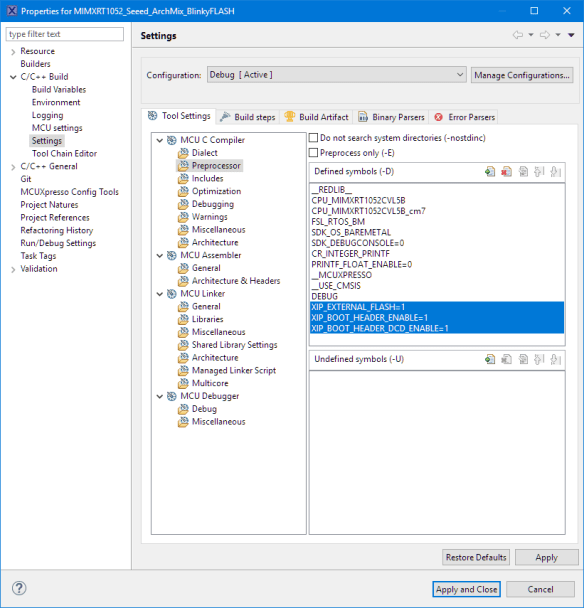Click the edit icon for Undefined symbols
The image size is (584, 608).
click(523, 359)
